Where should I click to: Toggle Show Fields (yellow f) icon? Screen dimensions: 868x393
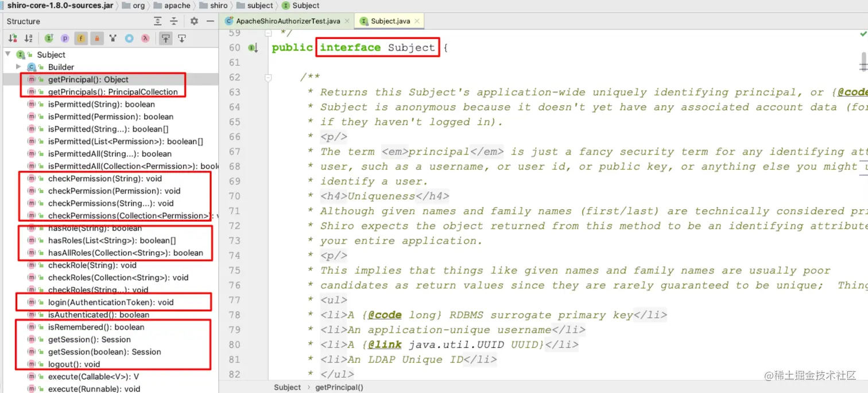81,38
